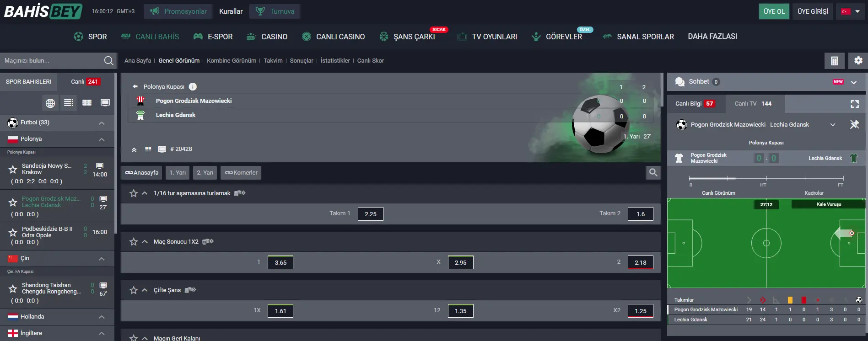Open the CASINO menu
The width and height of the screenshot is (868, 341).
(267, 37)
